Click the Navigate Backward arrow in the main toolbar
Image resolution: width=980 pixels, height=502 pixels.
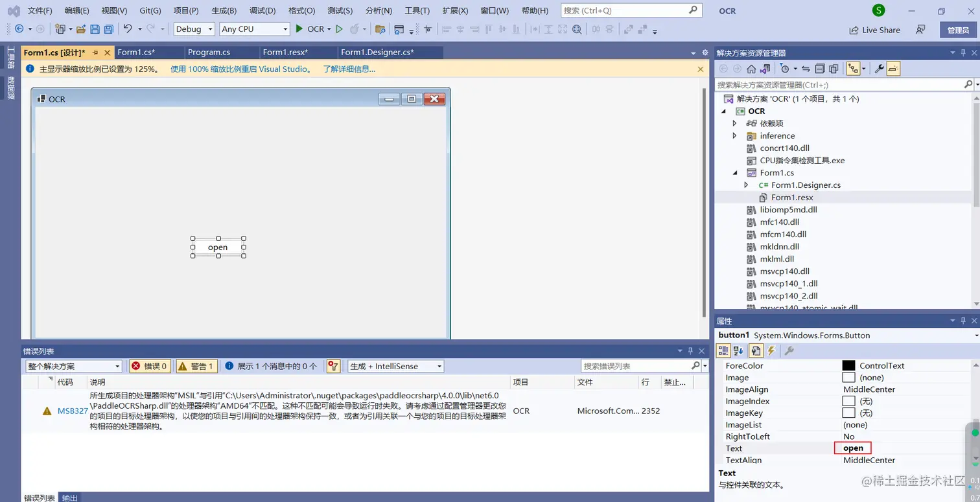19,29
